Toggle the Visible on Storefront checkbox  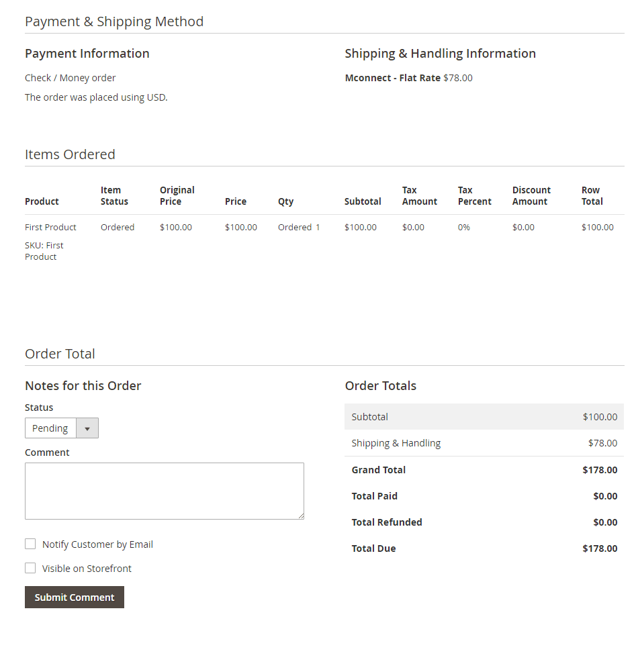click(x=30, y=569)
